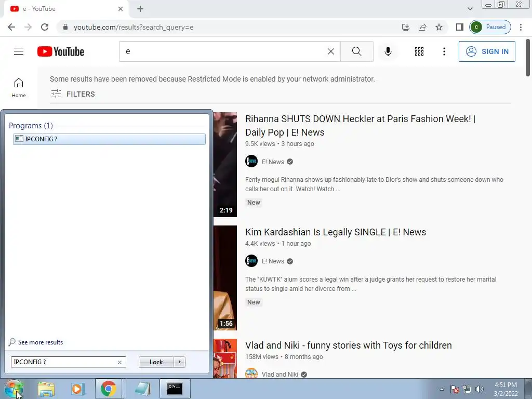532x399 pixels.
Task: Open the notepad icon in the taskbar
Action: (x=142, y=389)
